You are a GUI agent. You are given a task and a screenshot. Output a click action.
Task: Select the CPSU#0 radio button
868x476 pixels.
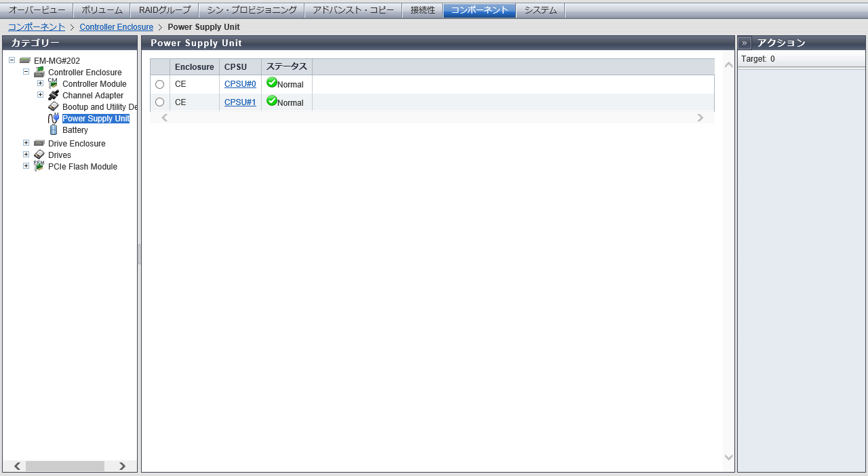coord(160,85)
